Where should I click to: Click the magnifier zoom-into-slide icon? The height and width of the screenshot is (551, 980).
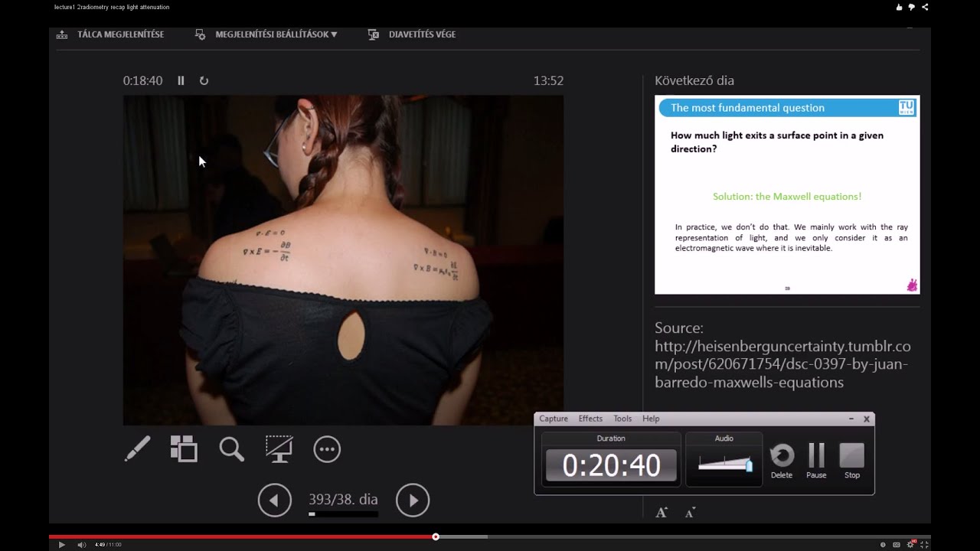(231, 449)
